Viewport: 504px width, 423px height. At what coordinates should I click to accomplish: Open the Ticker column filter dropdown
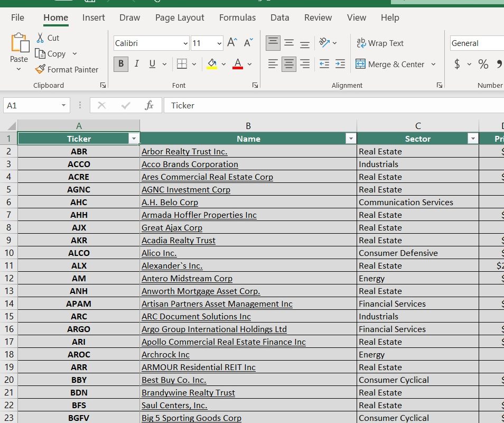coord(134,139)
